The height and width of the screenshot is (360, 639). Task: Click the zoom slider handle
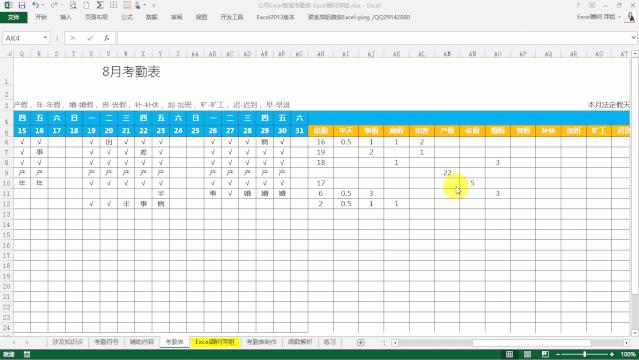(585, 354)
